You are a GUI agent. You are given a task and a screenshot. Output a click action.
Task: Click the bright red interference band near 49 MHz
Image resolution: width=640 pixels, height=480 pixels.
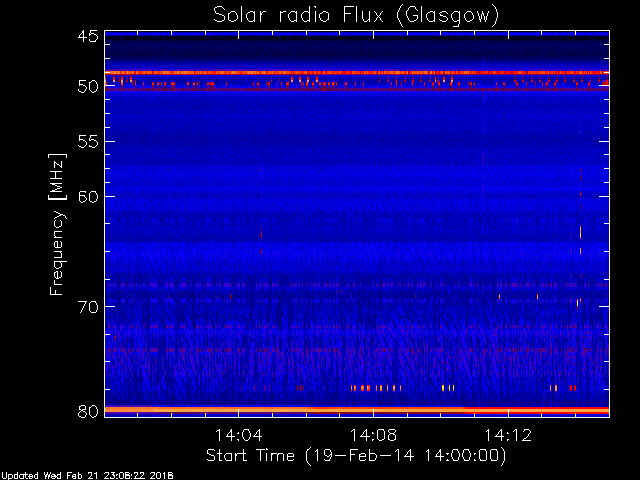click(357, 73)
